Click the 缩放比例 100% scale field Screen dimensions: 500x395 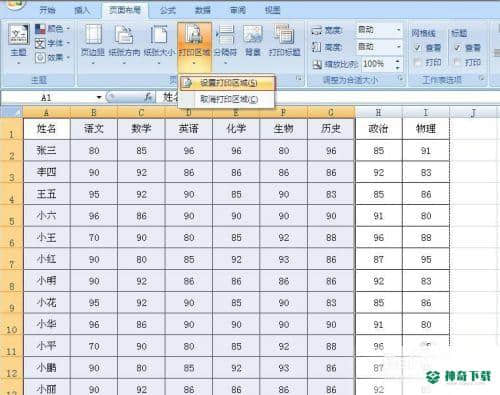click(377, 64)
